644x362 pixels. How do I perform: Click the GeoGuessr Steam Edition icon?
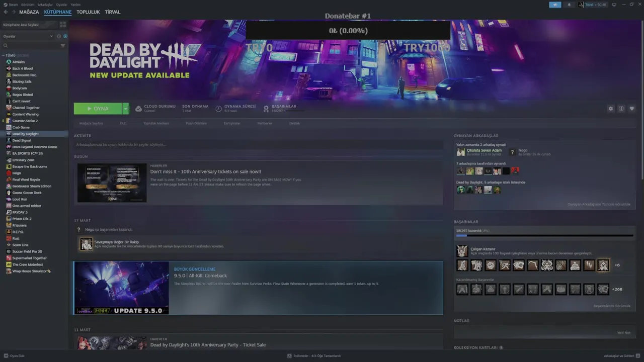pyautogui.click(x=9, y=186)
